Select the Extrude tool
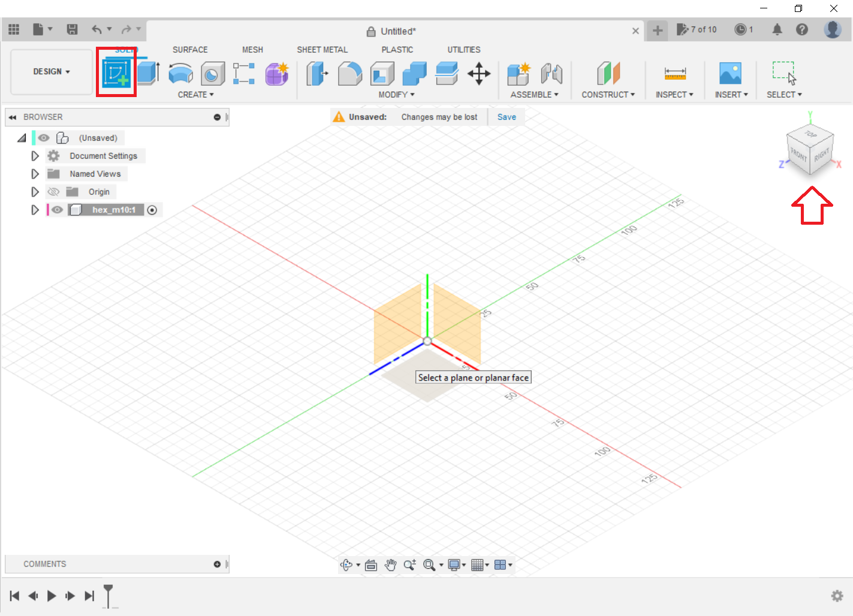 (148, 74)
